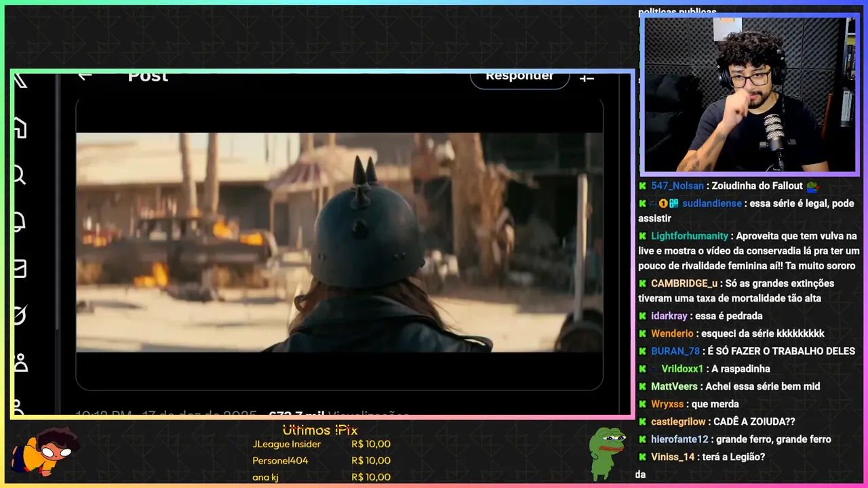Image resolution: width=868 pixels, height=488 pixels.
Task: Click 'terá a Legião?' chat message
Action: coord(734,457)
